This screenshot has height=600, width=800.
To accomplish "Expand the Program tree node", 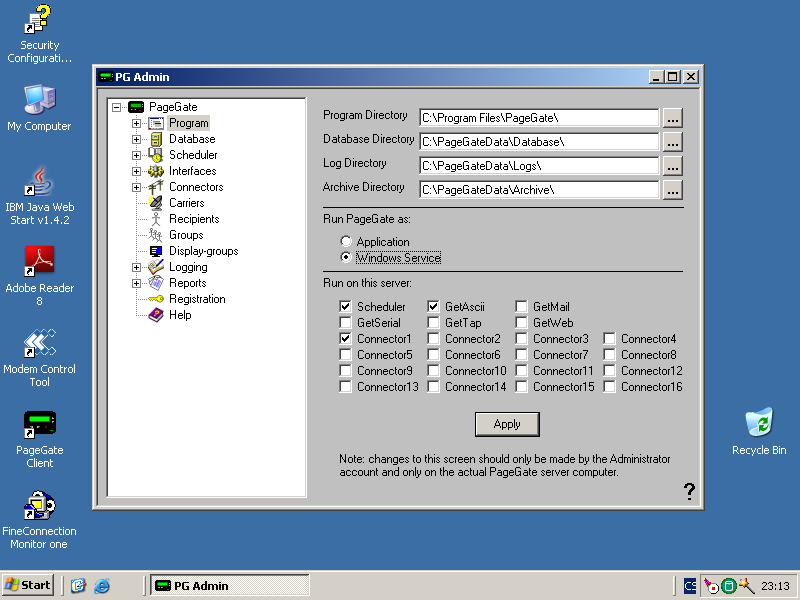I will [x=136, y=123].
